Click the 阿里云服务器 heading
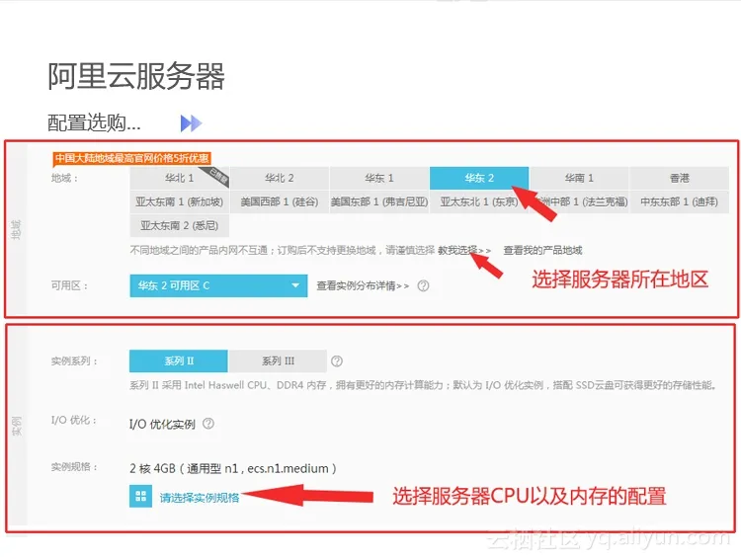Viewport: 741px width, 560px height. pyautogui.click(x=136, y=76)
